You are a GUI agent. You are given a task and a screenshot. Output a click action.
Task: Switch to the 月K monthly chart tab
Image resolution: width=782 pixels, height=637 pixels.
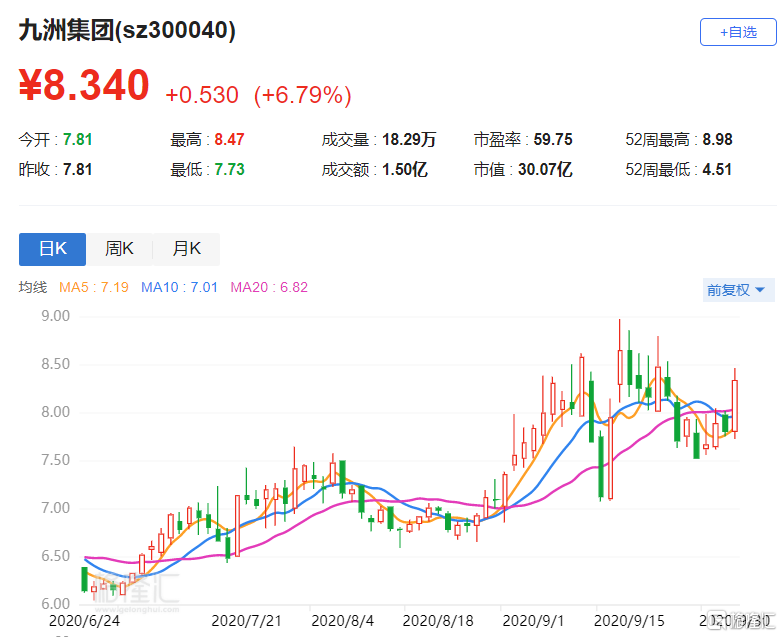[187, 249]
